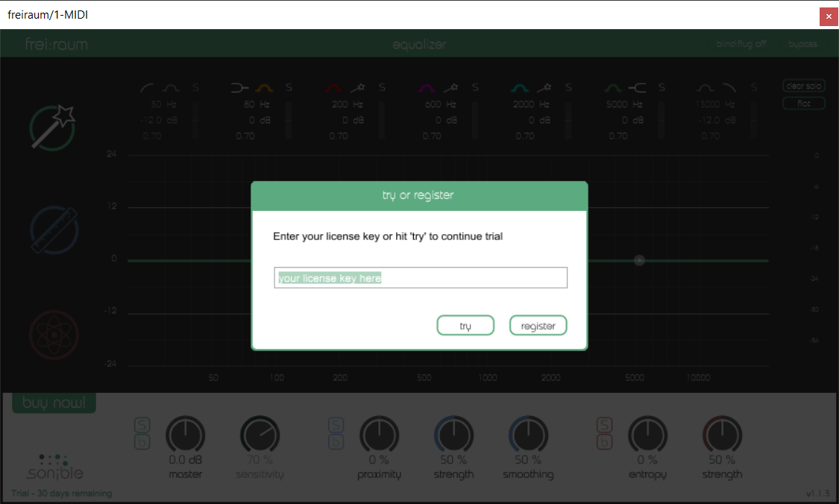Click the v1.1.3 version label
This screenshot has height=504, width=839.
[817, 494]
